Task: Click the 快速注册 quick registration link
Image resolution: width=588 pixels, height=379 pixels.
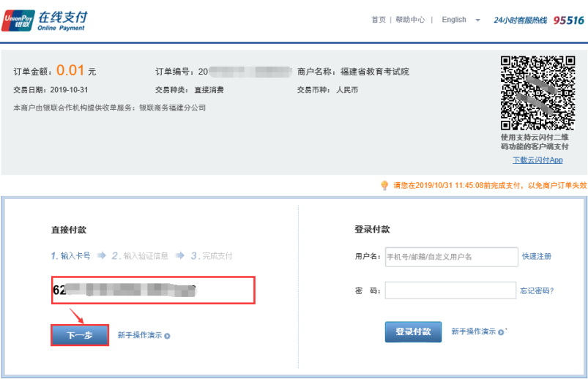Action: (536, 257)
